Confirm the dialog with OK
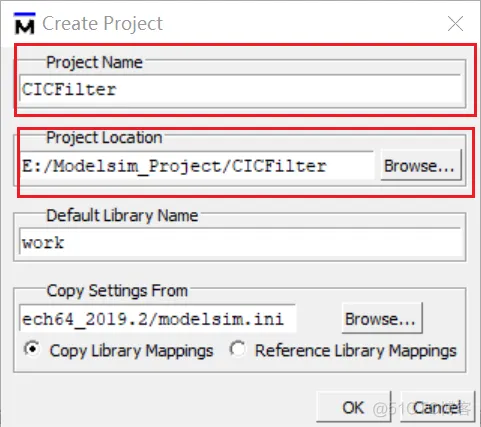The image size is (481, 427). 353,407
